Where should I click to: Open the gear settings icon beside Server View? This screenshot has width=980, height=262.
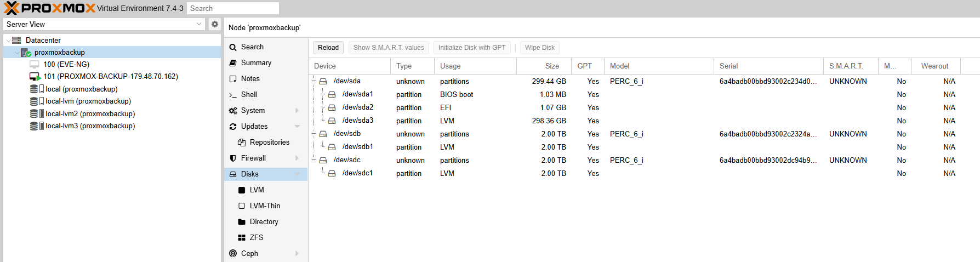tap(215, 24)
